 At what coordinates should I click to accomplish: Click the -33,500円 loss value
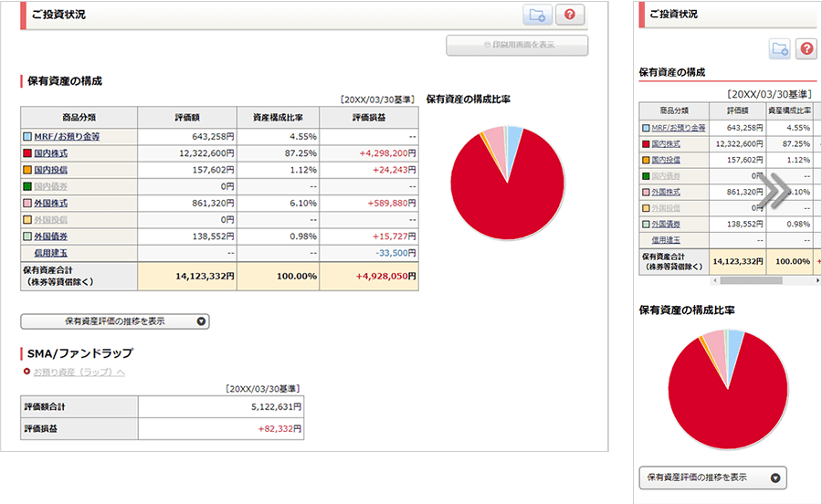tap(395, 253)
